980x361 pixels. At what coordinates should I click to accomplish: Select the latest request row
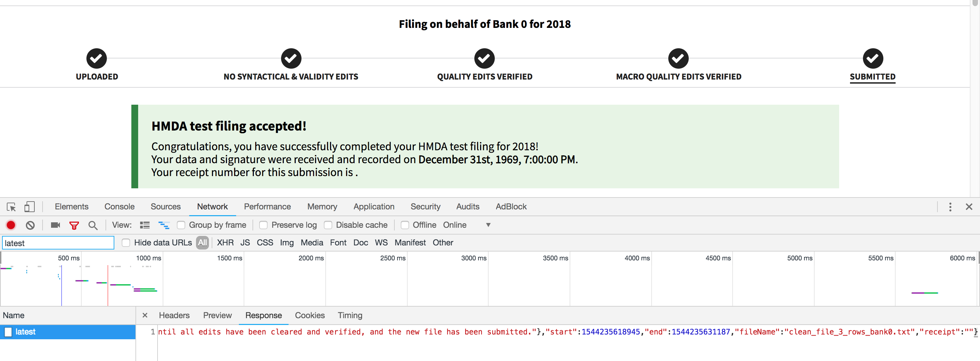68,332
